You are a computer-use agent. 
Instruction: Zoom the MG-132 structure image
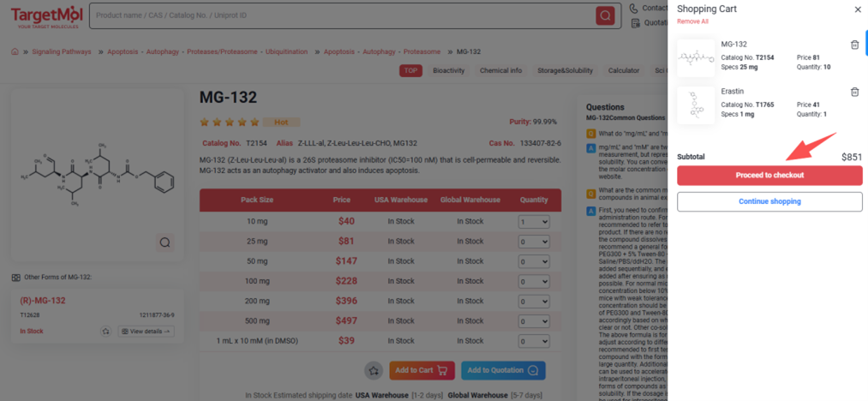(165, 242)
